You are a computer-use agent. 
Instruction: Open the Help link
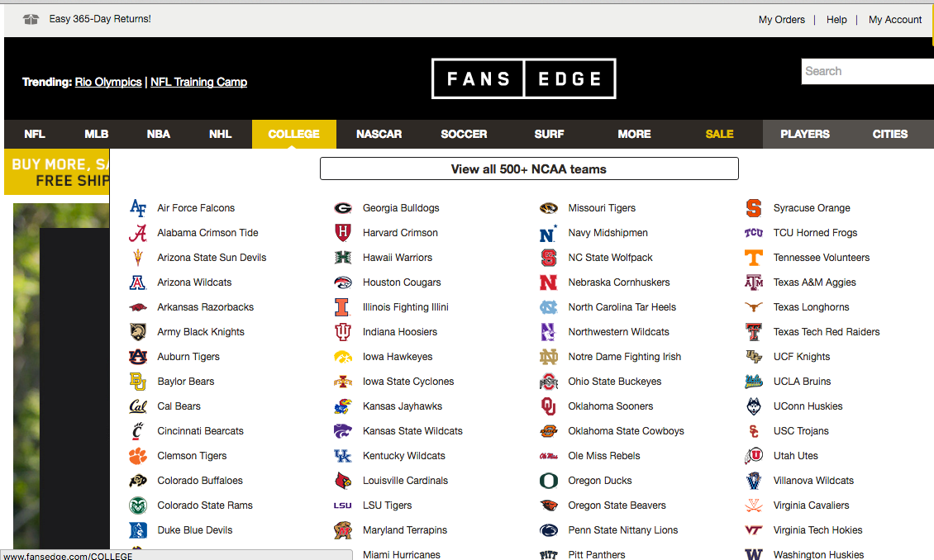pyautogui.click(x=836, y=20)
